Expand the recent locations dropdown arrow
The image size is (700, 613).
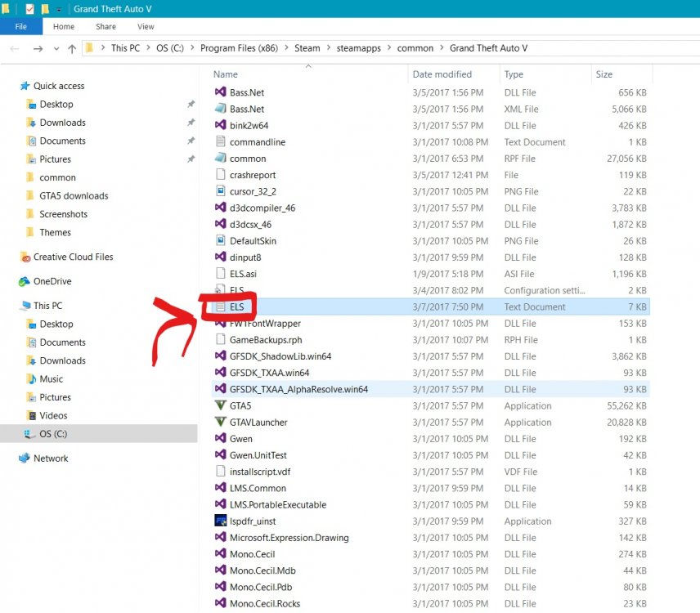[56, 49]
